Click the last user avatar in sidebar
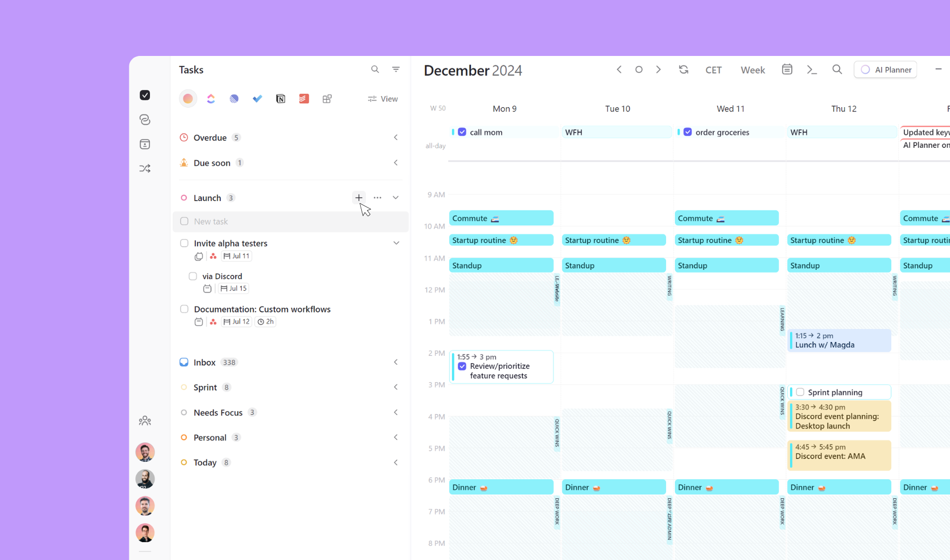The height and width of the screenshot is (560, 950). tap(145, 533)
